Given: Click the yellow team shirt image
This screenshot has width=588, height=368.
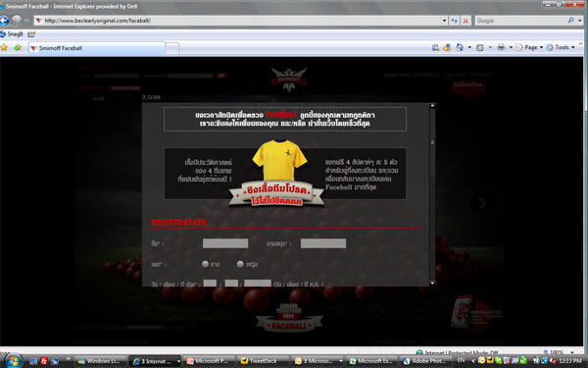Looking at the screenshot, I should (x=279, y=160).
